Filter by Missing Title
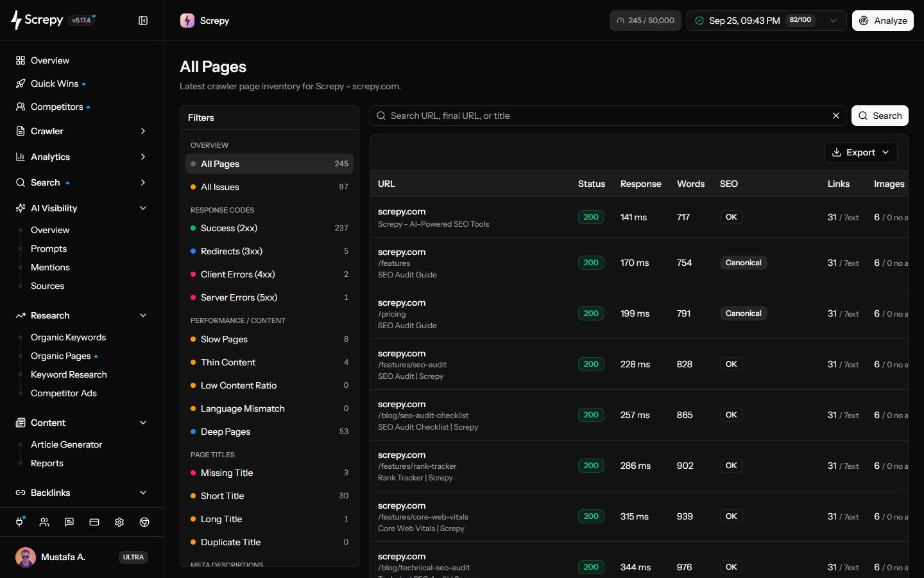 pos(269,473)
